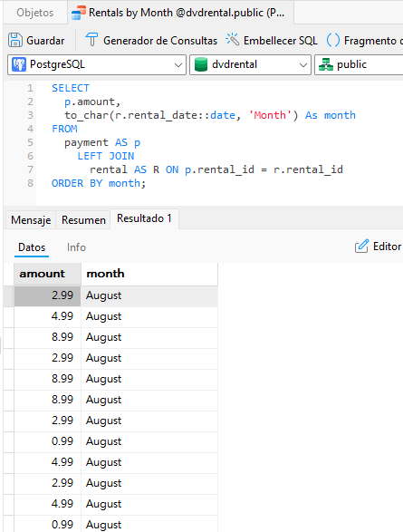Click the 'Month' string literal in code
The height and width of the screenshot is (532, 403).
pyautogui.click(x=270, y=115)
